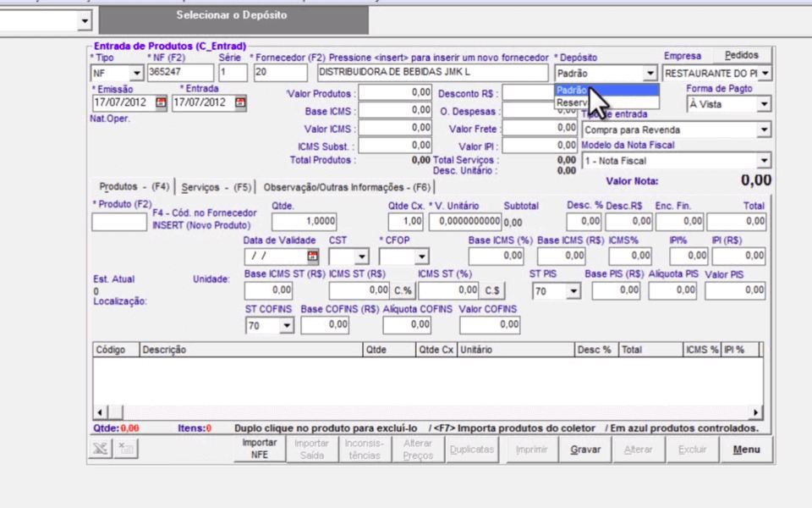Viewport: 812px width, 508px height.
Task: Open the Emissão date calendar picker
Action: pyautogui.click(x=161, y=102)
